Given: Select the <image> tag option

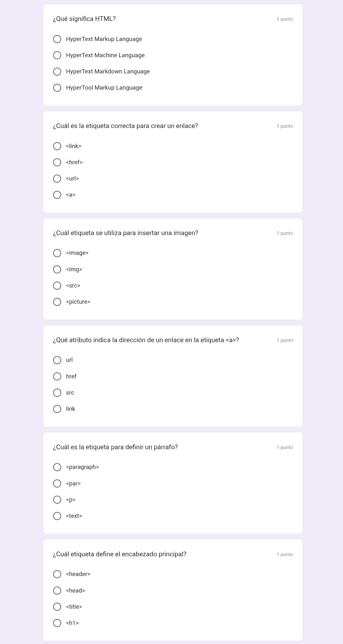Looking at the screenshot, I should click(57, 253).
